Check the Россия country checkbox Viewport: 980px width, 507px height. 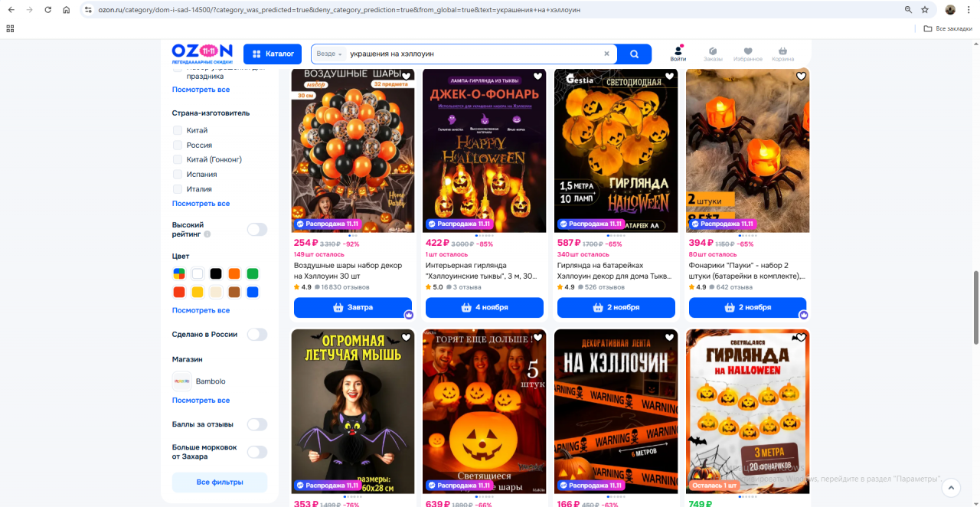coord(178,145)
